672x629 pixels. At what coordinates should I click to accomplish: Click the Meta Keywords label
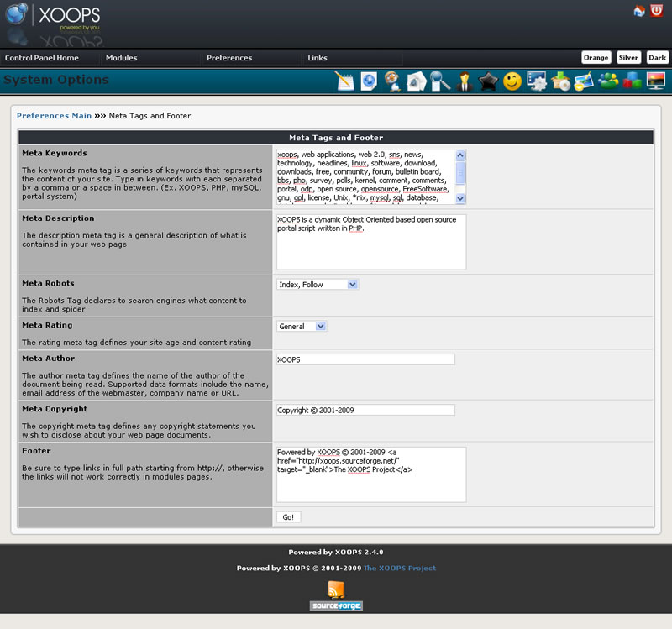[x=55, y=153]
